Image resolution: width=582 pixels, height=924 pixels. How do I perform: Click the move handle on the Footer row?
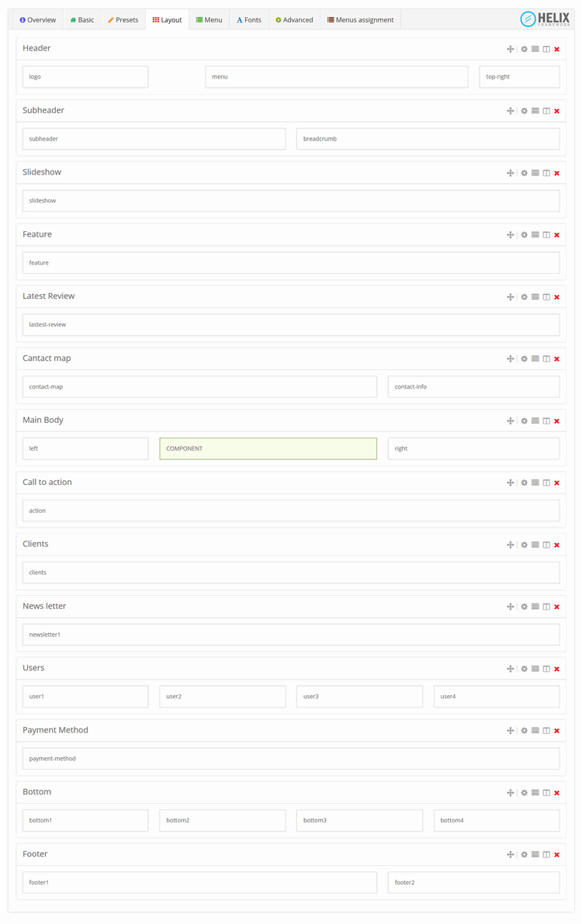(510, 855)
